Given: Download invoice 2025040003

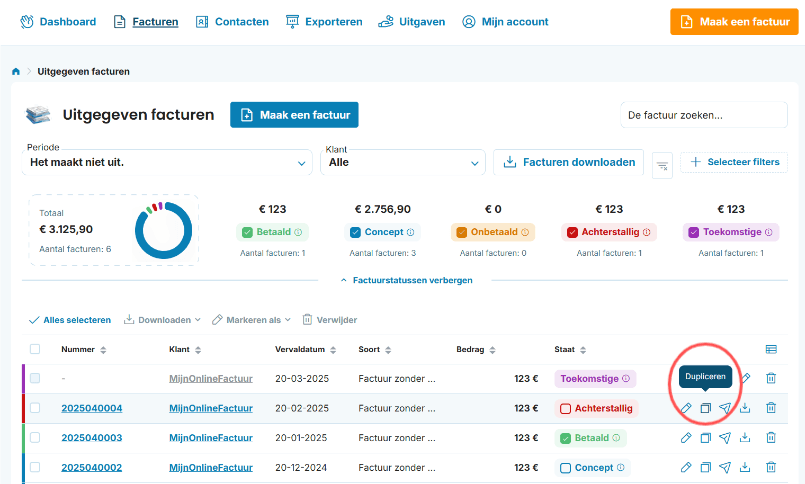Looking at the screenshot, I should (745, 438).
